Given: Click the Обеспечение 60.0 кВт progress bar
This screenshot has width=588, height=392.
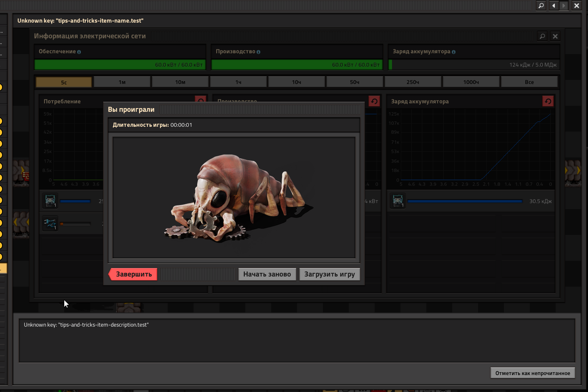Looking at the screenshot, I should coord(120,65).
